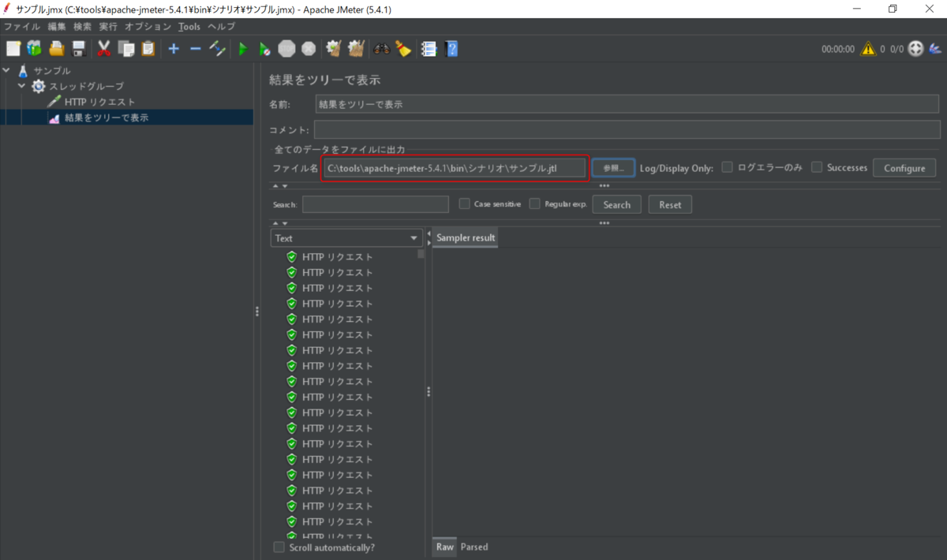Click the 参照 browse button

click(613, 167)
